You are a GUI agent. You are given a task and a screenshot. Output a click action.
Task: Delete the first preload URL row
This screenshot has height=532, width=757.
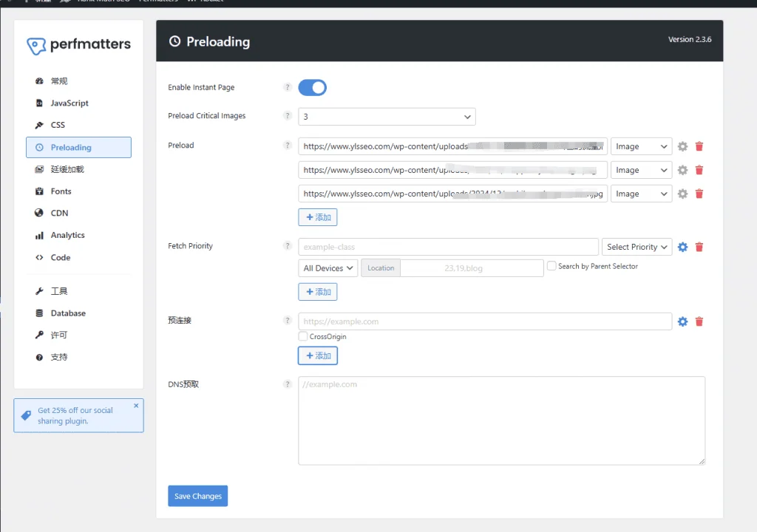[699, 146]
